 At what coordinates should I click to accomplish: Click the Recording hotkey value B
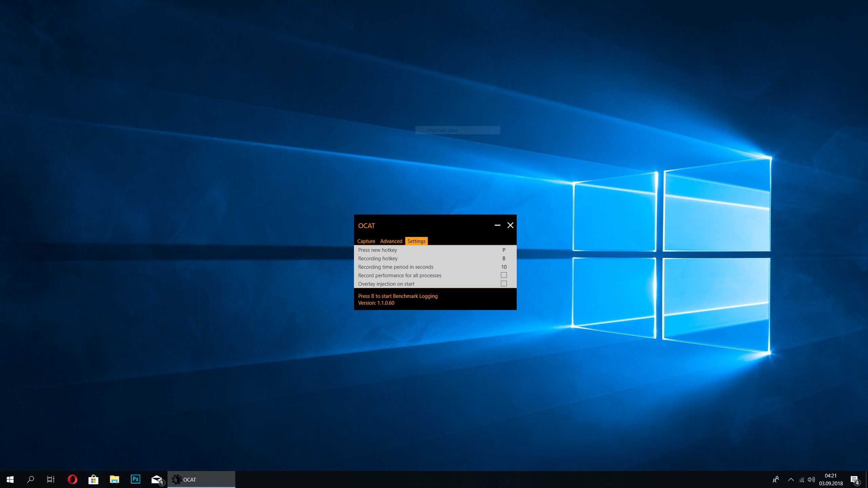[504, 258]
